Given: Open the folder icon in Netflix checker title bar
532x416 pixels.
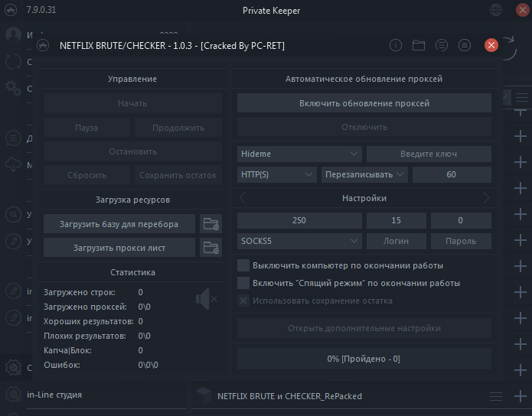Looking at the screenshot, I should 419,45.
